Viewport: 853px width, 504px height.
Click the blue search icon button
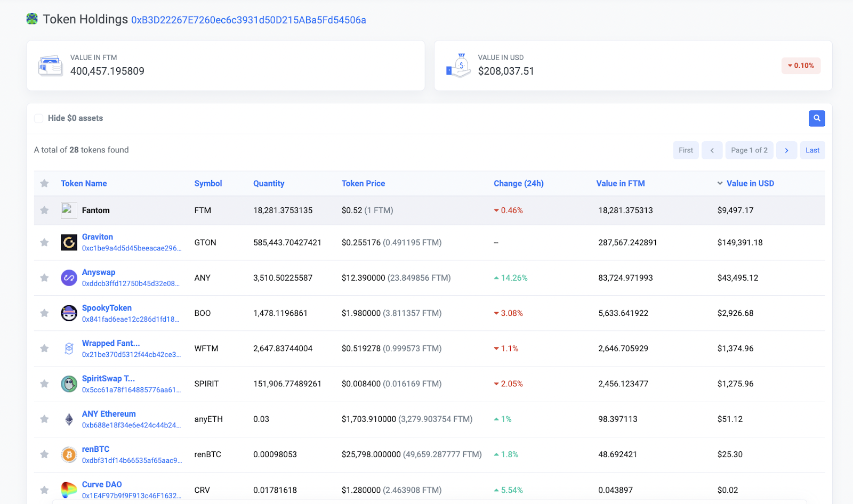(x=817, y=118)
